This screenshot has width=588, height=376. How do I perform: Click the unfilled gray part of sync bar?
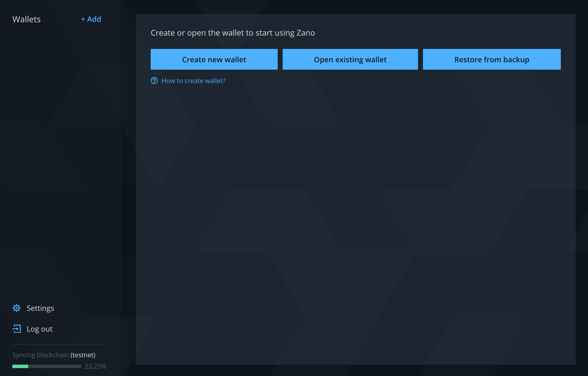[54, 366]
